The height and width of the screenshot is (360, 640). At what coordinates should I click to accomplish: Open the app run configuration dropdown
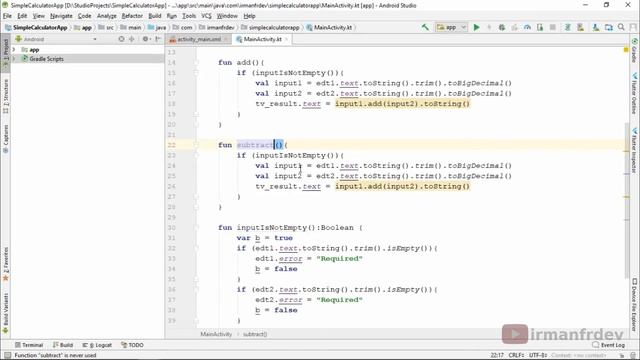pyautogui.click(x=451, y=27)
